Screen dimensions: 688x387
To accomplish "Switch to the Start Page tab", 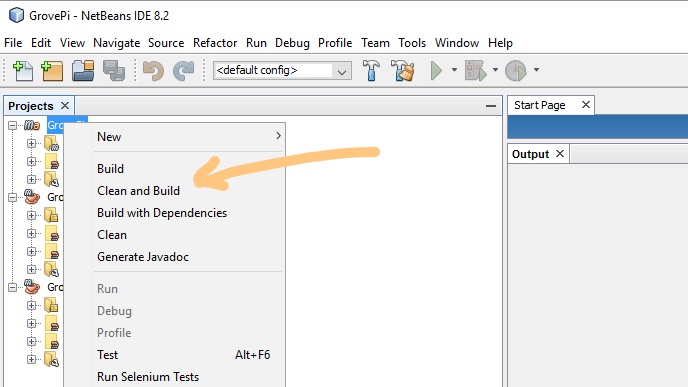I will click(539, 105).
